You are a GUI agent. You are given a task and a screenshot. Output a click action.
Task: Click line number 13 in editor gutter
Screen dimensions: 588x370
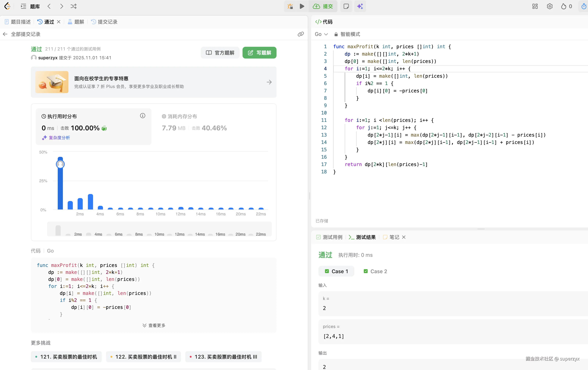(324, 135)
